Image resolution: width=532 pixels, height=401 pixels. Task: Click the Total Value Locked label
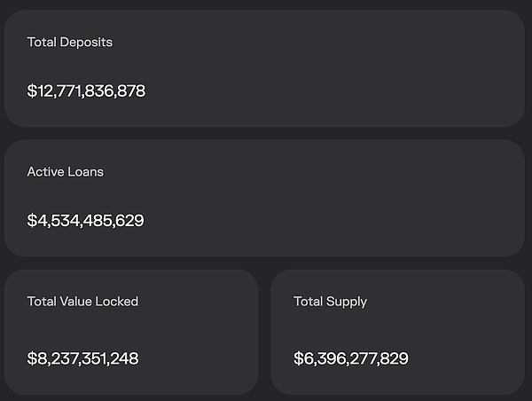[x=82, y=301]
